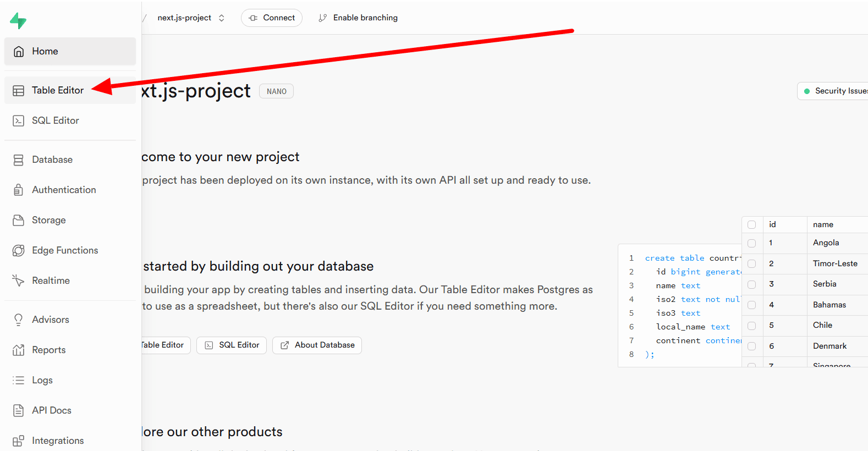Image resolution: width=868 pixels, height=451 pixels.
Task: Click the Supabase logo icon
Action: pyautogui.click(x=18, y=21)
